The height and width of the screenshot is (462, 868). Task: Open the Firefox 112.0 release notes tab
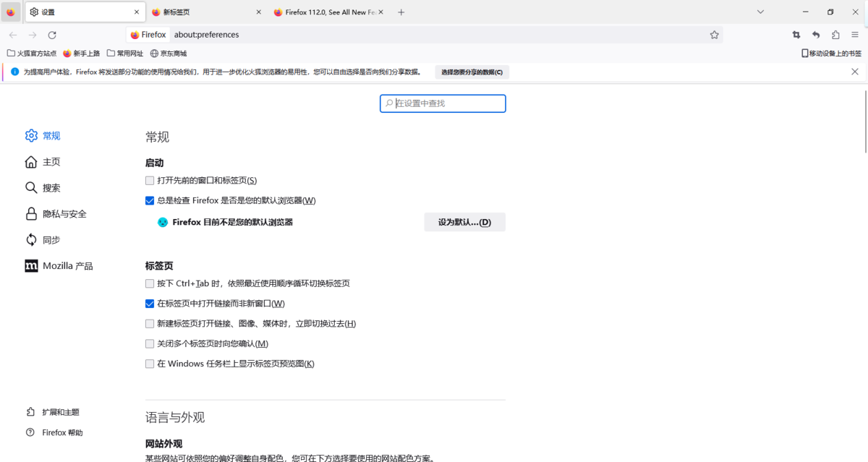click(x=325, y=12)
